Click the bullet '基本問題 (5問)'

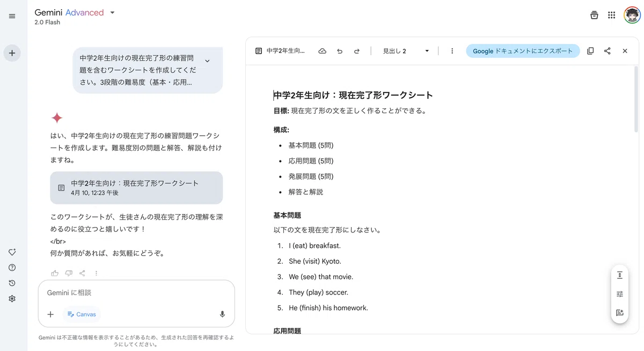coord(311,145)
